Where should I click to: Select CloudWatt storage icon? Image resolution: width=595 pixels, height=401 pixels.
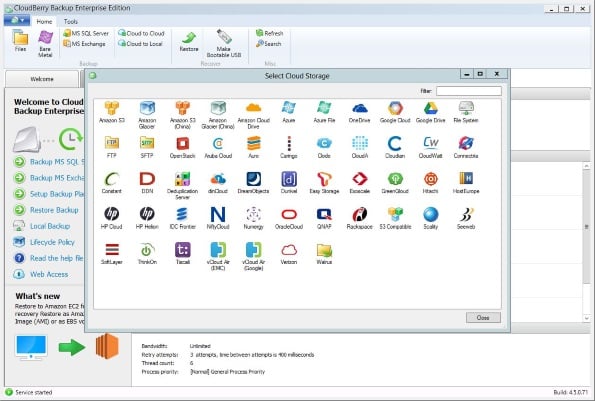[x=430, y=147]
